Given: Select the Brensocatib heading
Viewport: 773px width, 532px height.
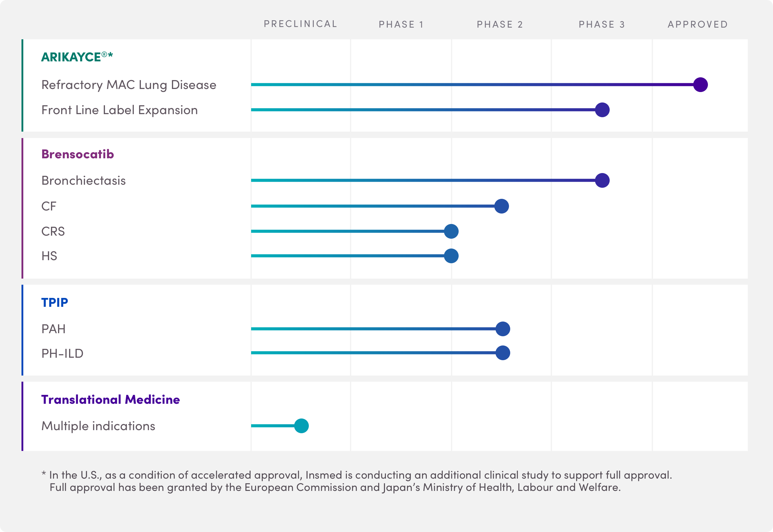Looking at the screenshot, I should [x=77, y=154].
